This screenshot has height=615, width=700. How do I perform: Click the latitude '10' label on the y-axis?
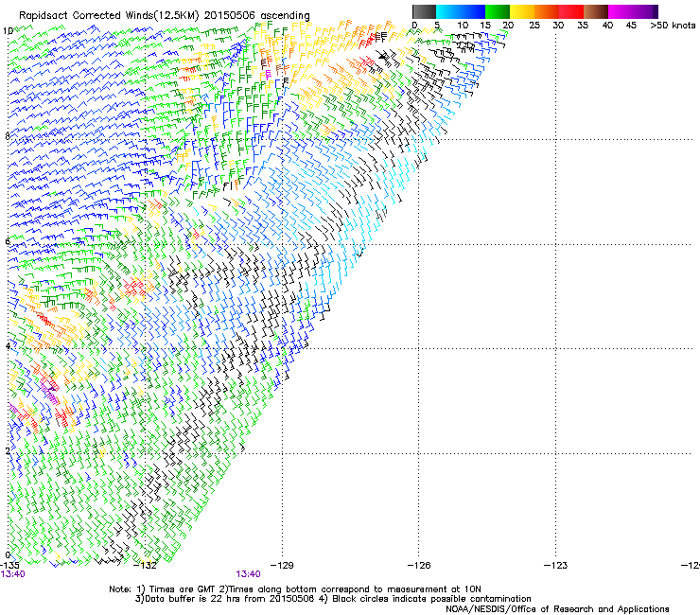click(x=8, y=31)
